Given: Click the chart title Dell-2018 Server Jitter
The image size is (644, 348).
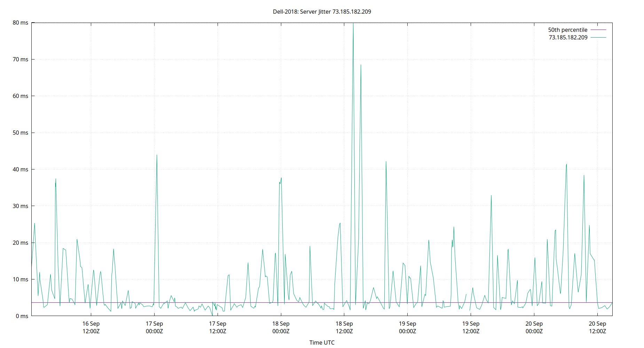Looking at the screenshot, I should (322, 11).
